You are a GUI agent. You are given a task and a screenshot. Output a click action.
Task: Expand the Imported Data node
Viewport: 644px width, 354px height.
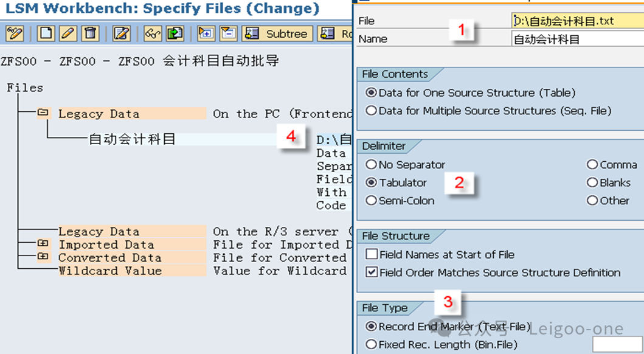coord(43,244)
